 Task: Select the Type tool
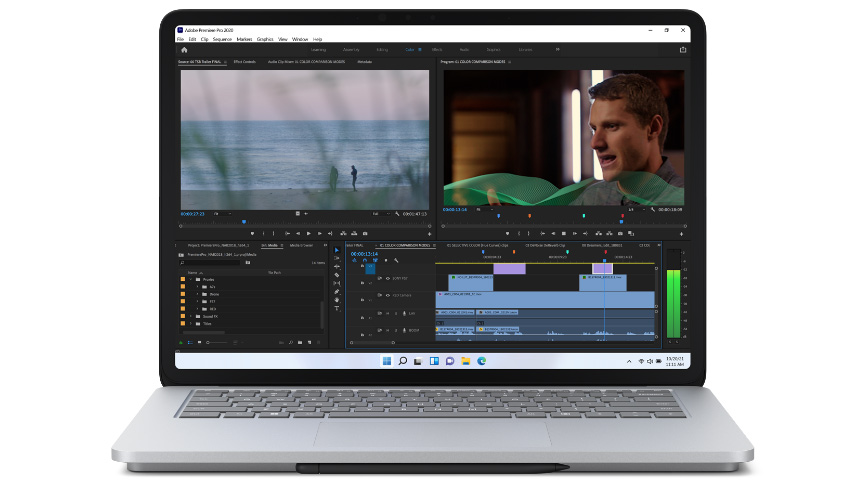(337, 308)
